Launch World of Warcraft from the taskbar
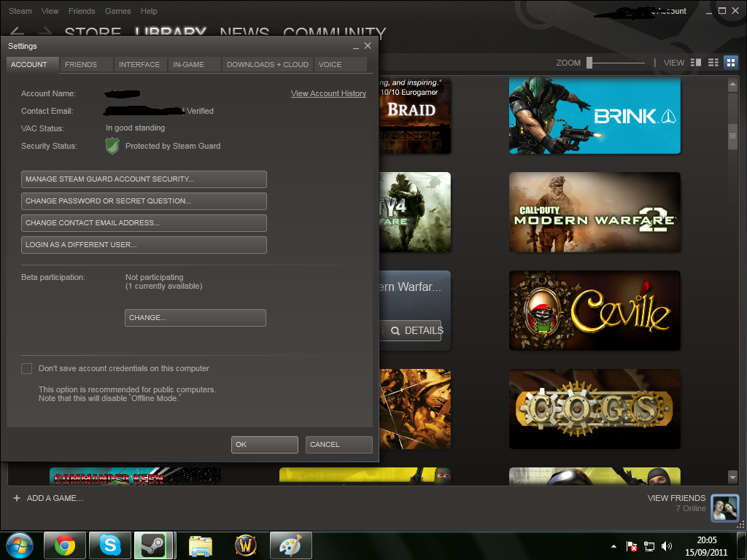The width and height of the screenshot is (747, 560). point(245,545)
